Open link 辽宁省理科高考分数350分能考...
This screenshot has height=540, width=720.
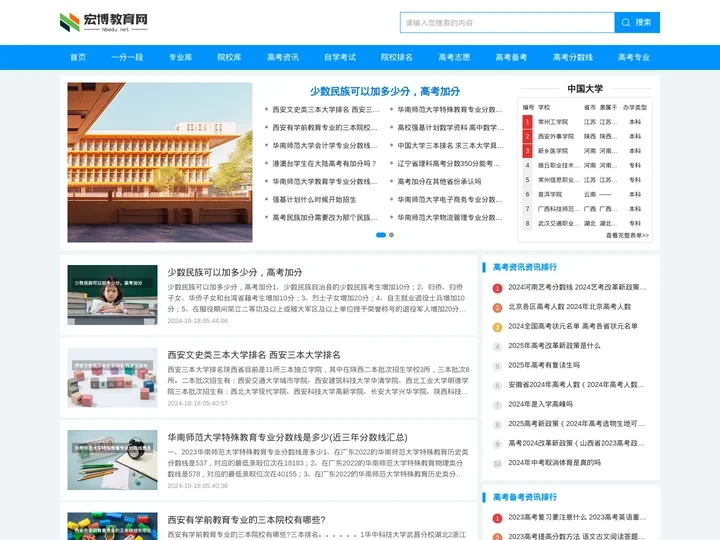click(448, 163)
